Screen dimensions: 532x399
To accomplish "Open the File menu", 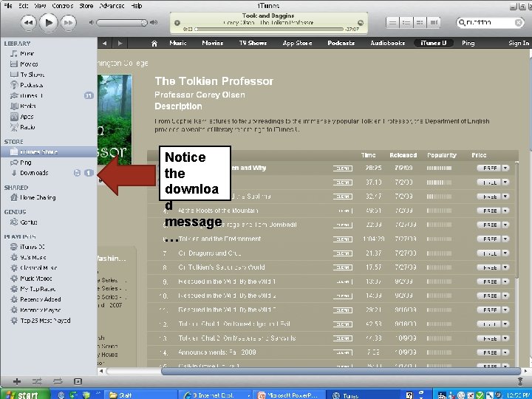I will [8, 6].
